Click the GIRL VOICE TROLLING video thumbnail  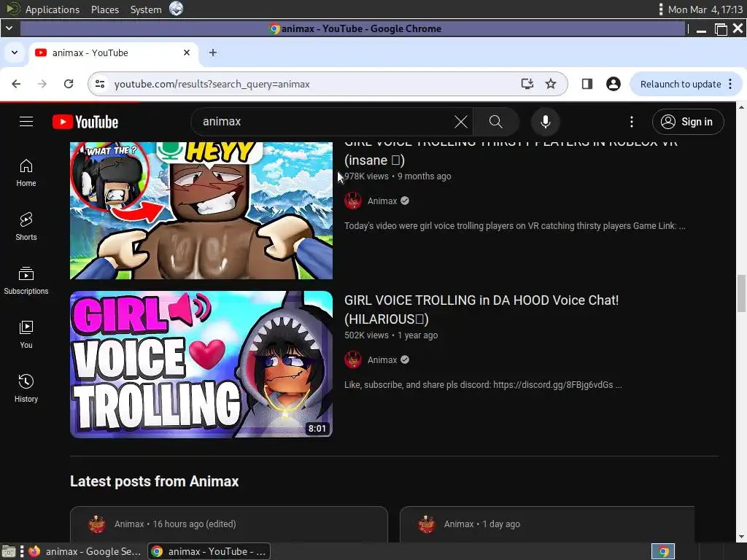pyautogui.click(x=201, y=365)
